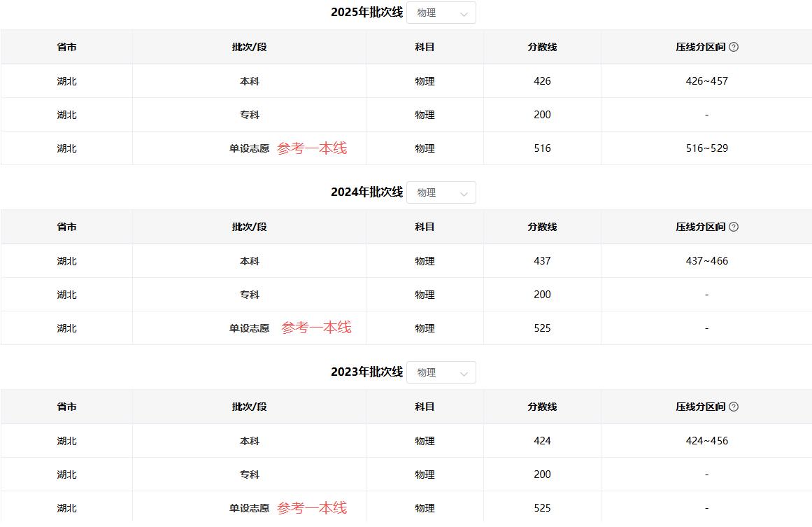This screenshot has height=527, width=812.
Task: Click help icon beside 2025 压线分区间 header
Action: point(733,47)
